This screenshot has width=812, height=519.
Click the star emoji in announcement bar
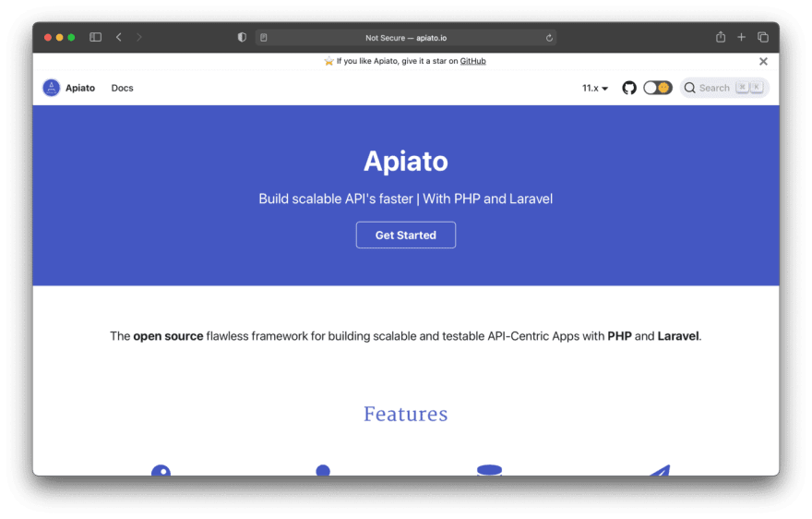[328, 61]
